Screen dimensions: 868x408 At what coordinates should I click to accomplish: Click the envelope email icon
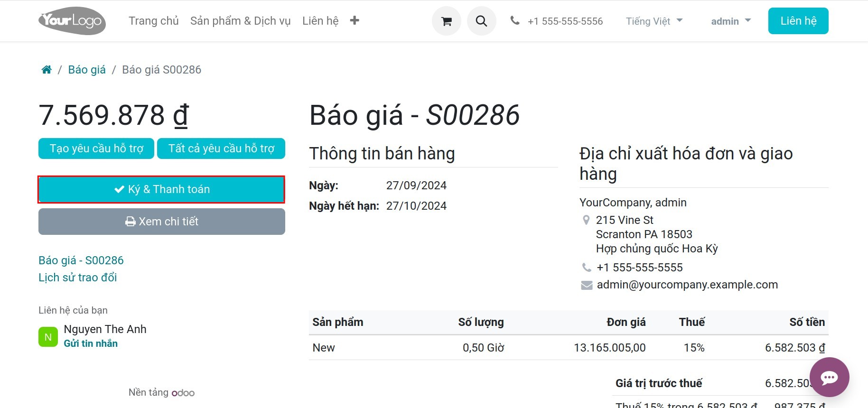587,285
